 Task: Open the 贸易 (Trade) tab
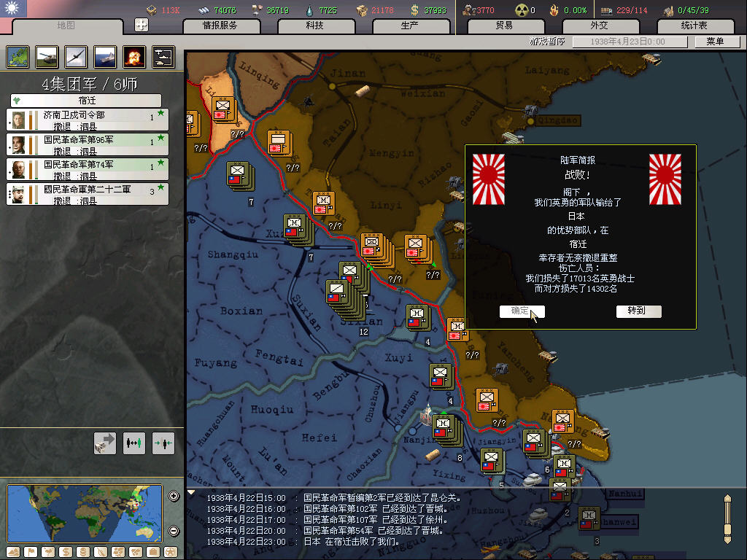(505, 26)
